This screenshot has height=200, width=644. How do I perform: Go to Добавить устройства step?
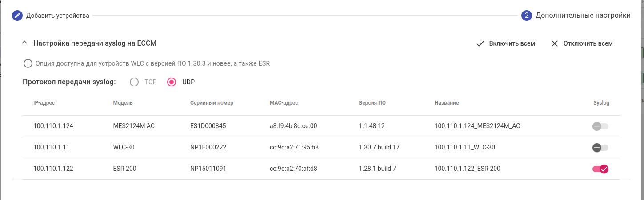tap(58, 16)
